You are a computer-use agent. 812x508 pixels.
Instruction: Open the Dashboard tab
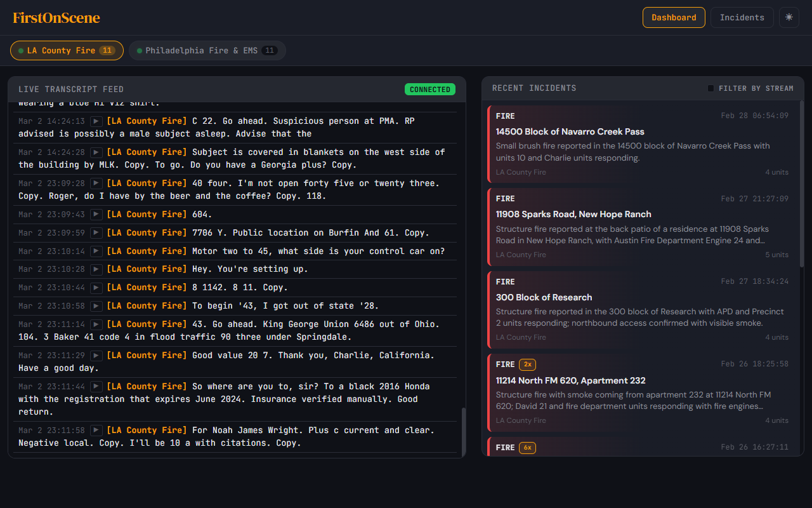tap(674, 17)
